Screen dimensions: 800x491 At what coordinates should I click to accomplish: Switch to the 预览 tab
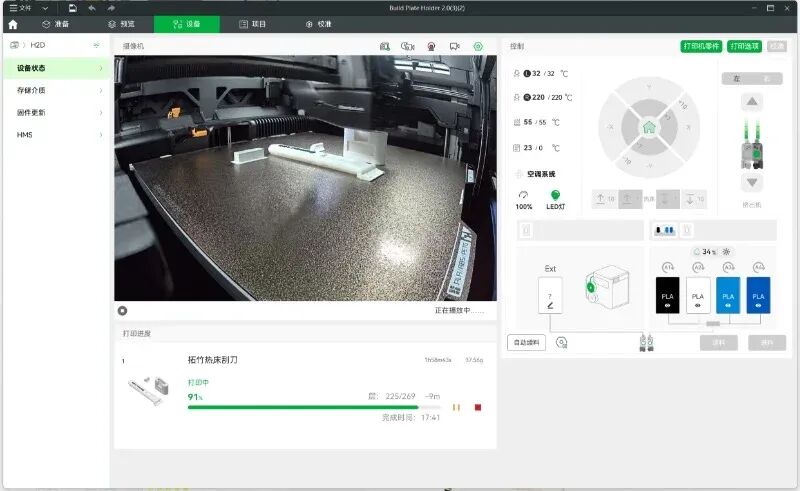[x=121, y=24]
